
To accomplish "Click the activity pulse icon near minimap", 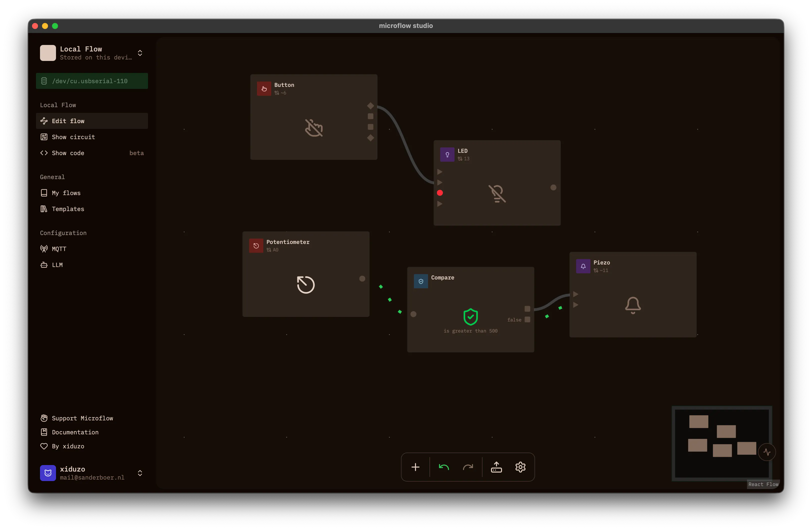I will 766,452.
